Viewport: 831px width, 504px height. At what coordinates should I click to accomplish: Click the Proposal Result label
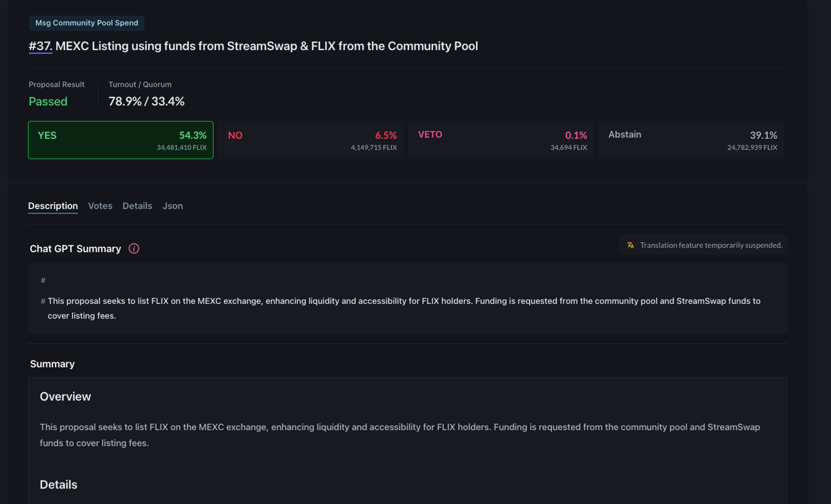pyautogui.click(x=57, y=84)
